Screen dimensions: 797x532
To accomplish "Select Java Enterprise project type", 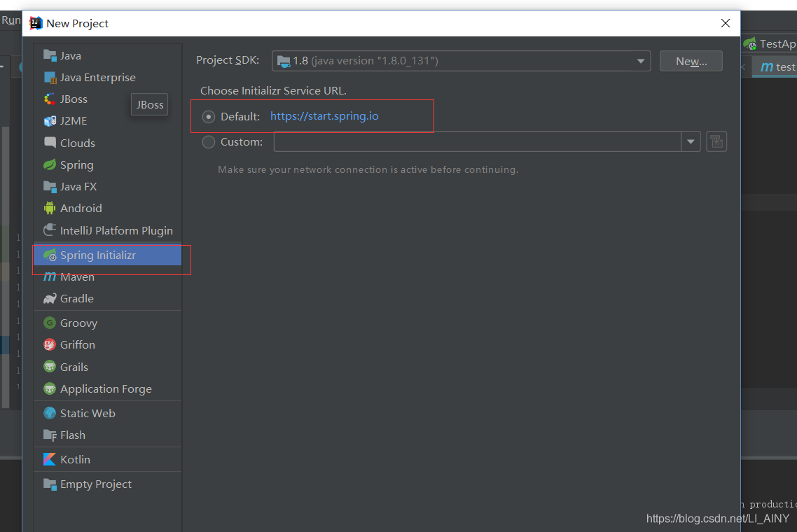I will [x=107, y=77].
